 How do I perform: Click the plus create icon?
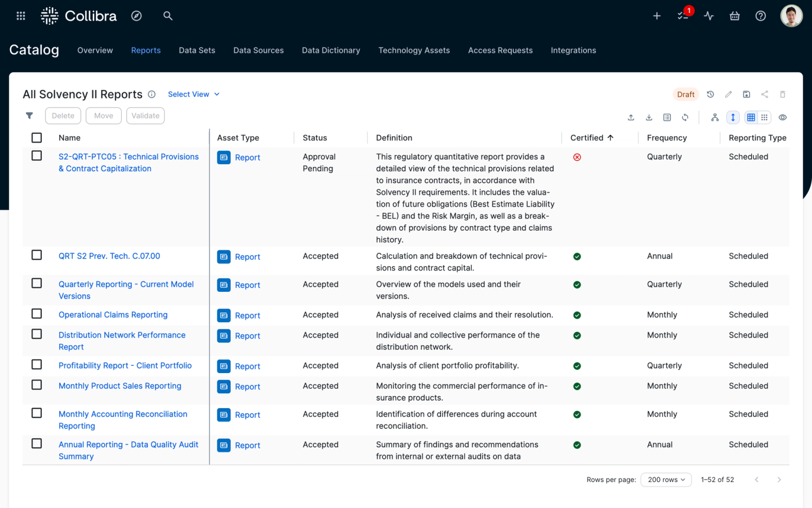656,16
